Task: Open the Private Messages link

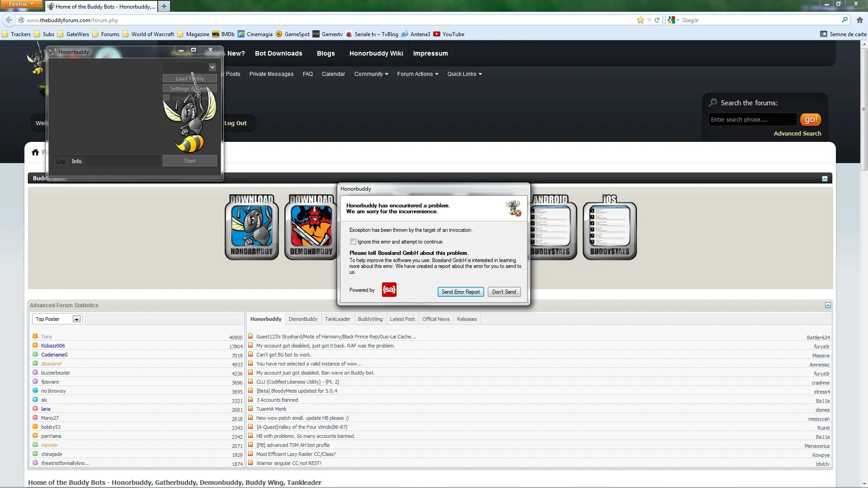Action: [x=271, y=74]
